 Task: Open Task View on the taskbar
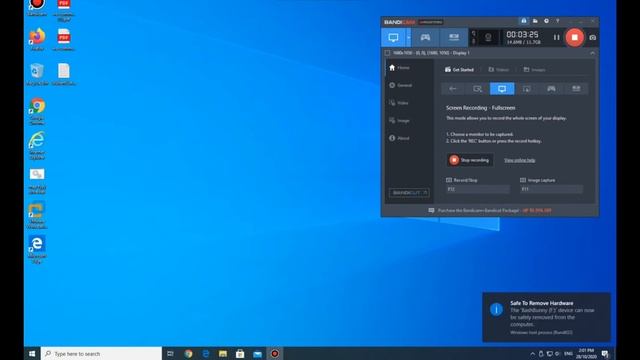point(171,353)
